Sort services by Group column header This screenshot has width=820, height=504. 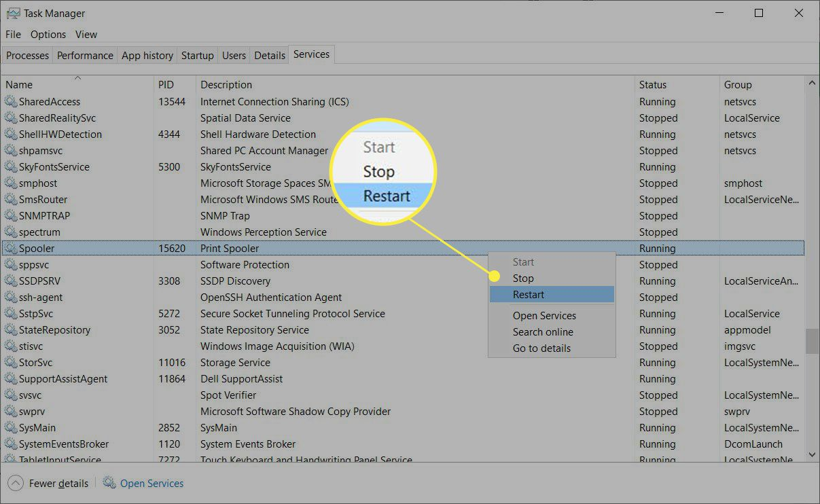[x=762, y=85]
